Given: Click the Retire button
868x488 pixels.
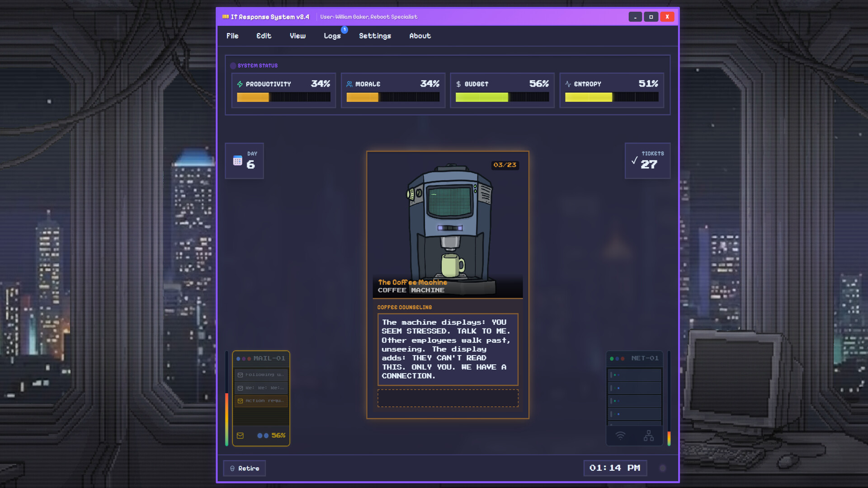Looking at the screenshot, I should pyautogui.click(x=245, y=469).
